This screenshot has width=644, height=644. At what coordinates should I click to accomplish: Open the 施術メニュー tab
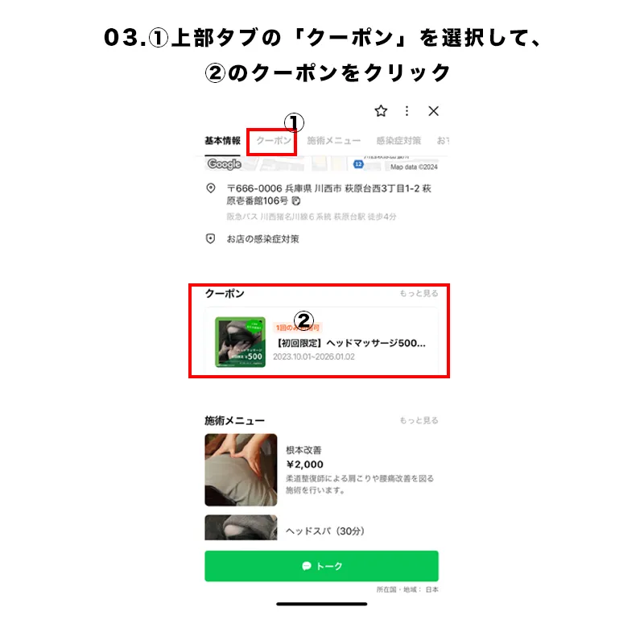[333, 140]
